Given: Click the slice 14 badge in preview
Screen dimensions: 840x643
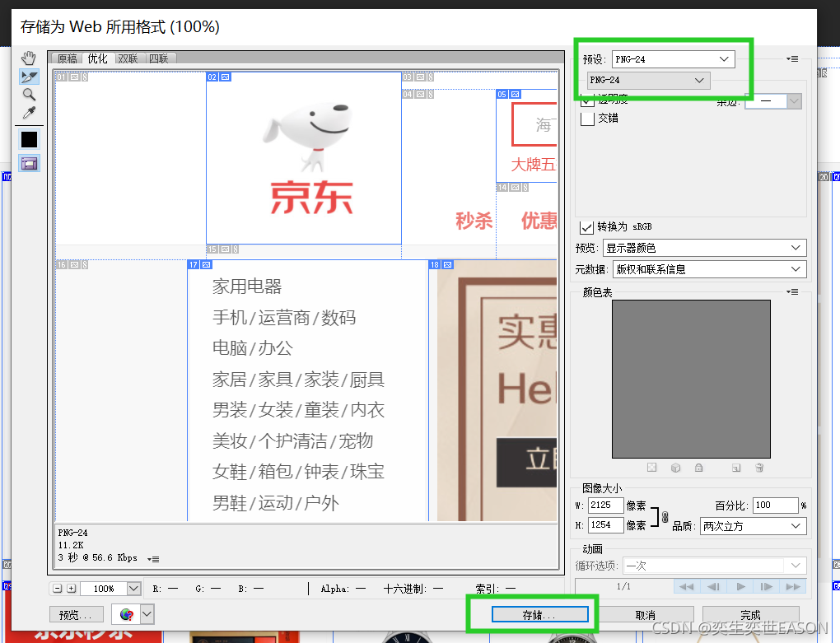Looking at the screenshot, I should pyautogui.click(x=513, y=188).
